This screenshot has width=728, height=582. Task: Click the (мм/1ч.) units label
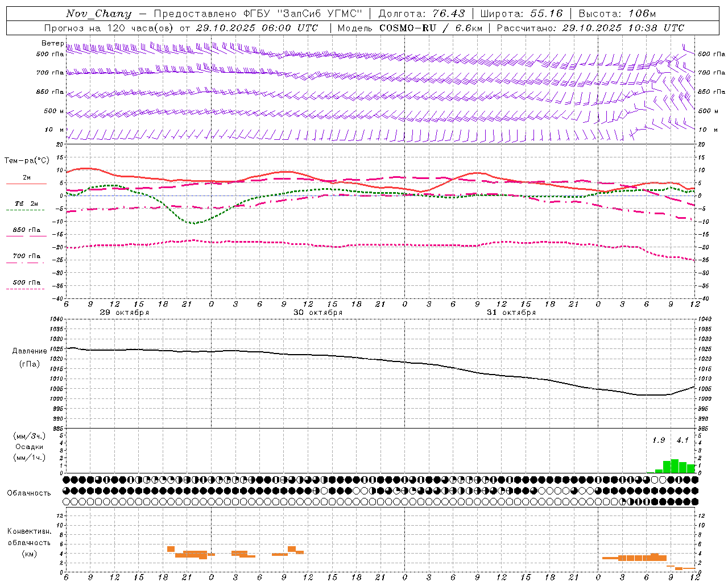pos(30,458)
